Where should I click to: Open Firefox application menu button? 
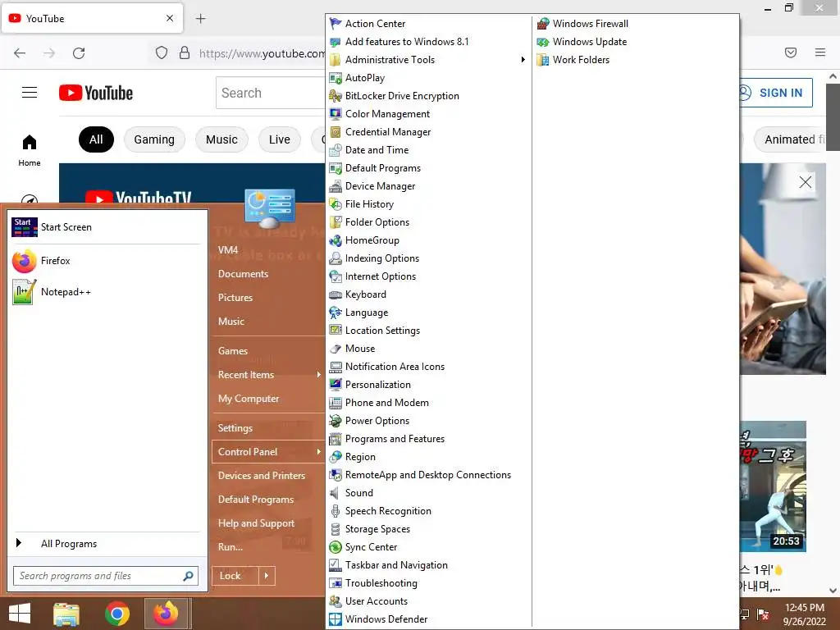[x=819, y=52]
